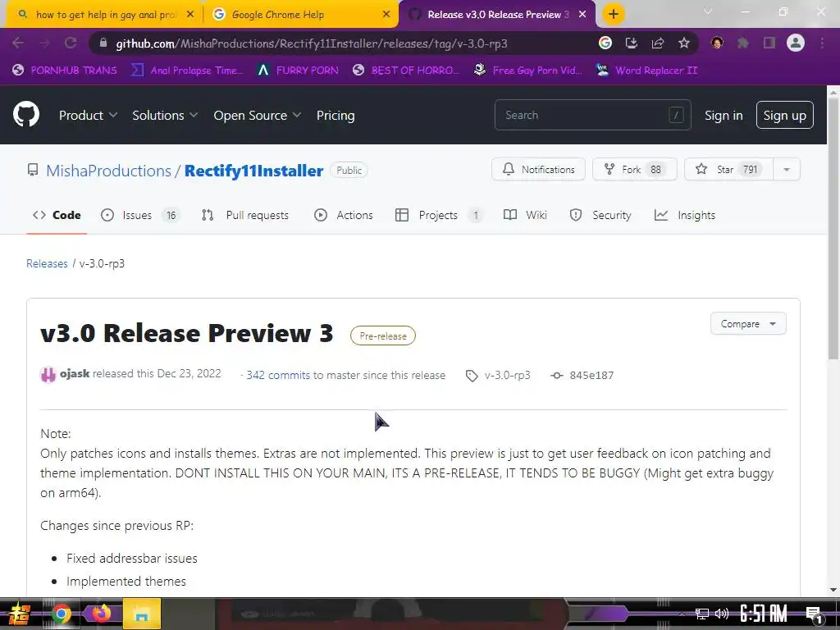This screenshot has height=630, width=840.
Task: Open the Compare dropdown
Action: (x=748, y=323)
